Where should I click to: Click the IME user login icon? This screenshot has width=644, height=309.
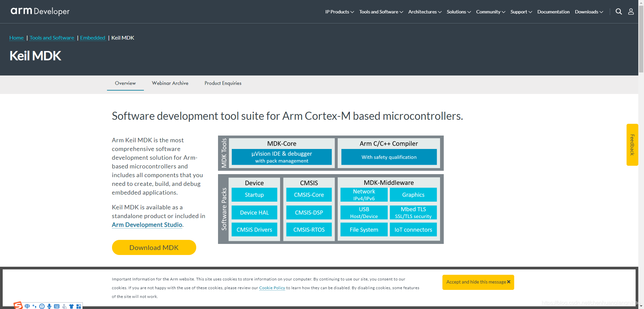coord(64,306)
